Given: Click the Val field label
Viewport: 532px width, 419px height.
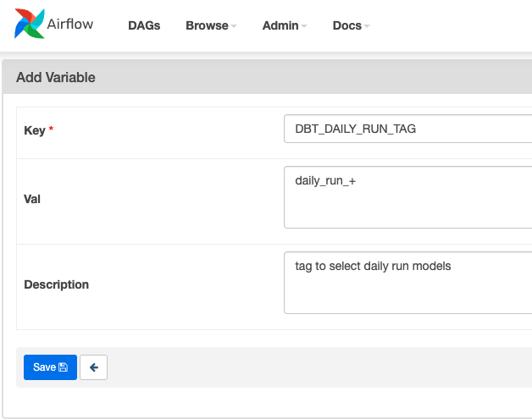Looking at the screenshot, I should point(32,199).
